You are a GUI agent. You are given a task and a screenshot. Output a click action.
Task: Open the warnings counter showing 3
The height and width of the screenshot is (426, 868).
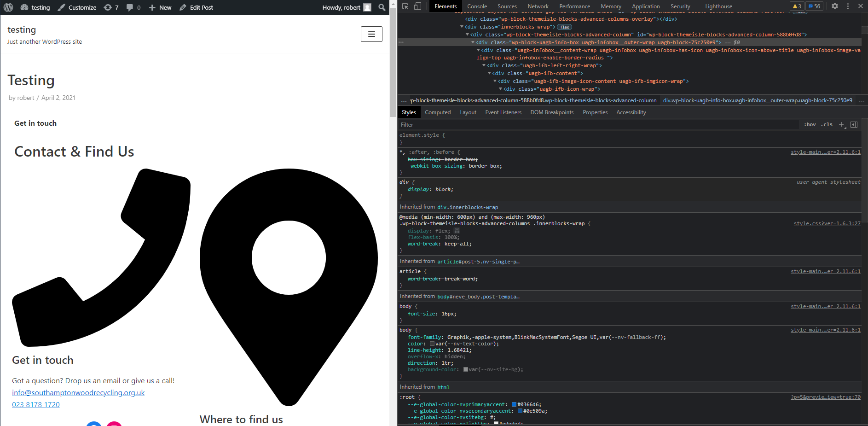tap(797, 6)
